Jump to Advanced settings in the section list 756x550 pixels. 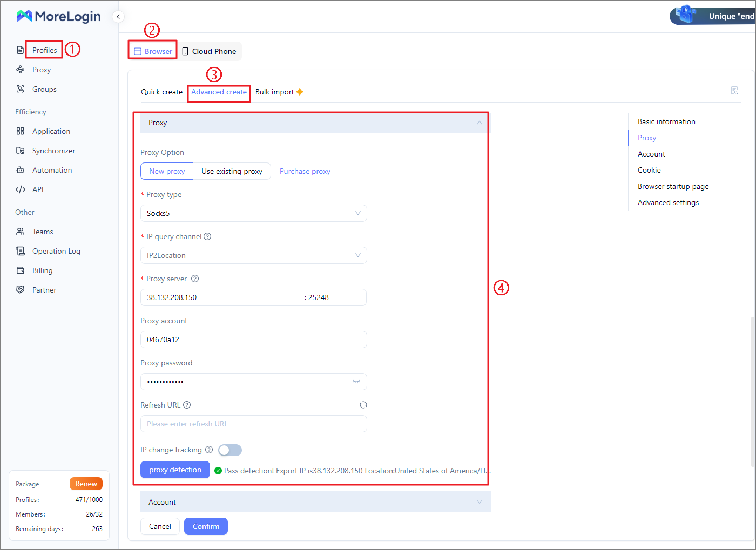(668, 202)
